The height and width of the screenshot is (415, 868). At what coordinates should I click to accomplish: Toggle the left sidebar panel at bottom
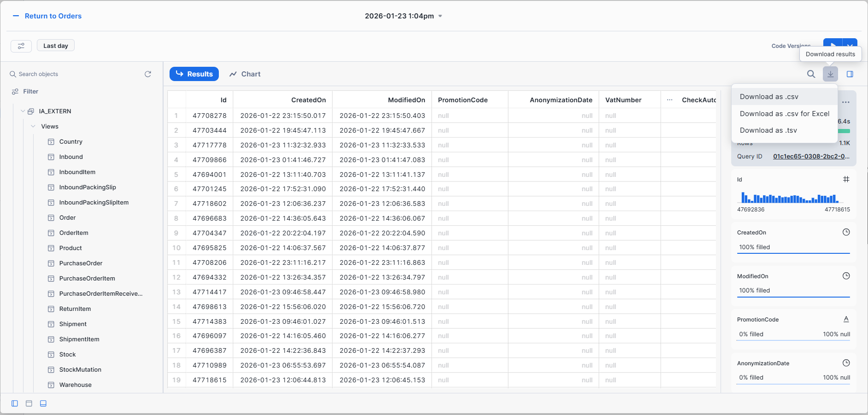(15, 403)
